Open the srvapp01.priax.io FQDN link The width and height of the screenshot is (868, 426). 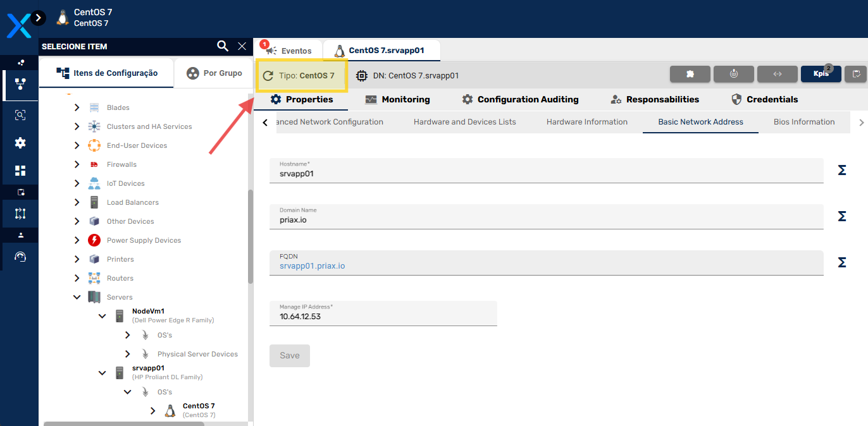[312, 266]
